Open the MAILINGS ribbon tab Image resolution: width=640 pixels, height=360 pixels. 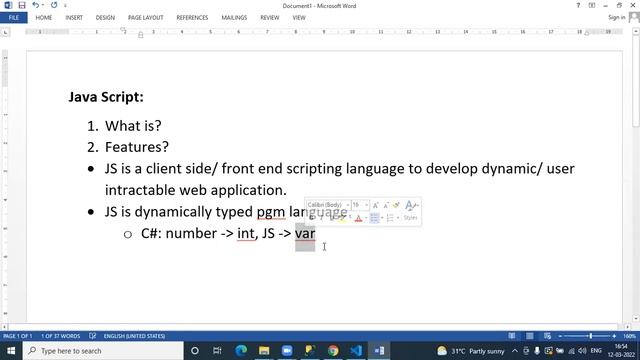coord(234,18)
